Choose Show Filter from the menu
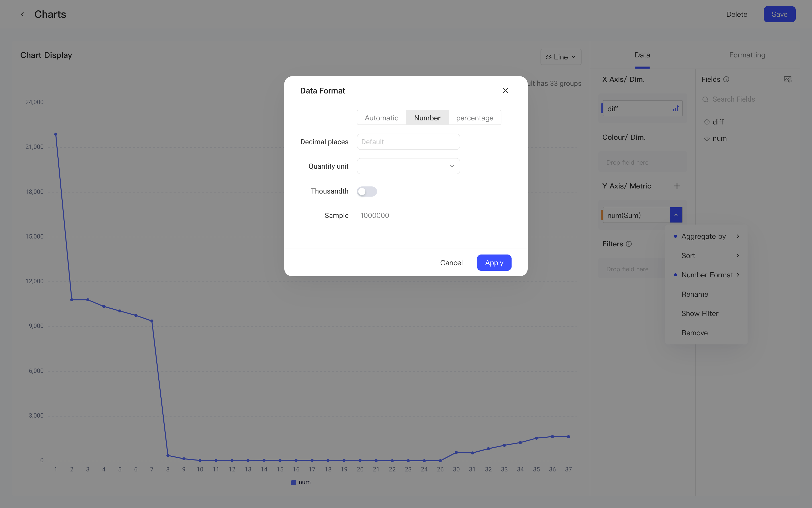Image resolution: width=812 pixels, height=508 pixels. 706,313
